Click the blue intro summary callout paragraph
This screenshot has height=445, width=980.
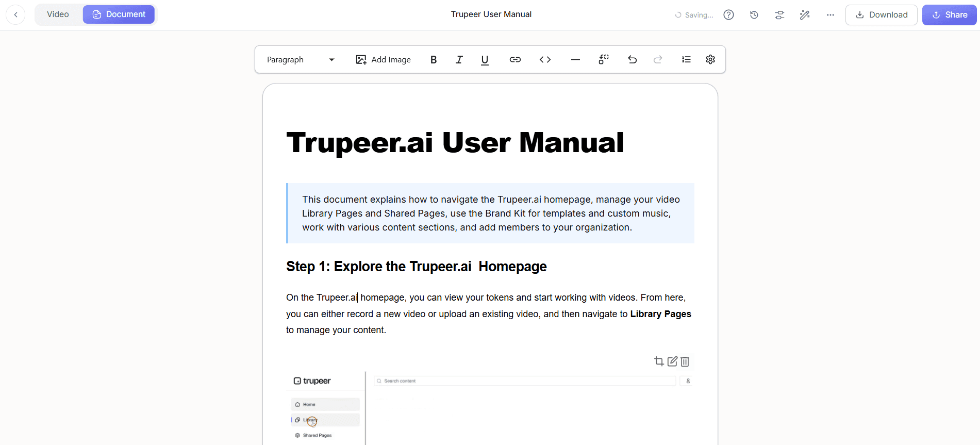point(490,213)
